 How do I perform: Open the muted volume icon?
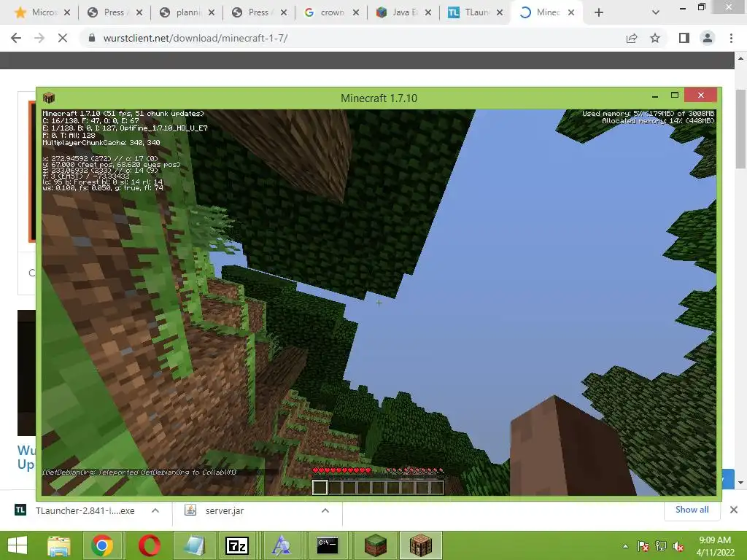(x=678, y=546)
